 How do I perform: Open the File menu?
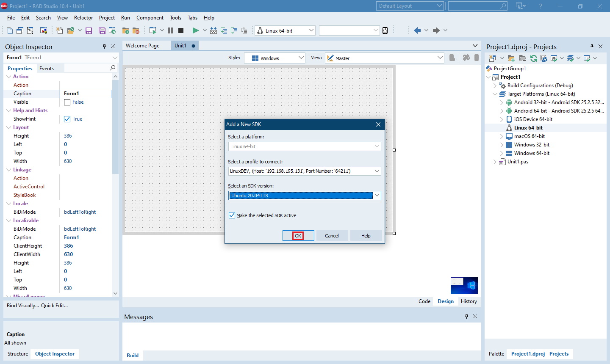coord(11,18)
